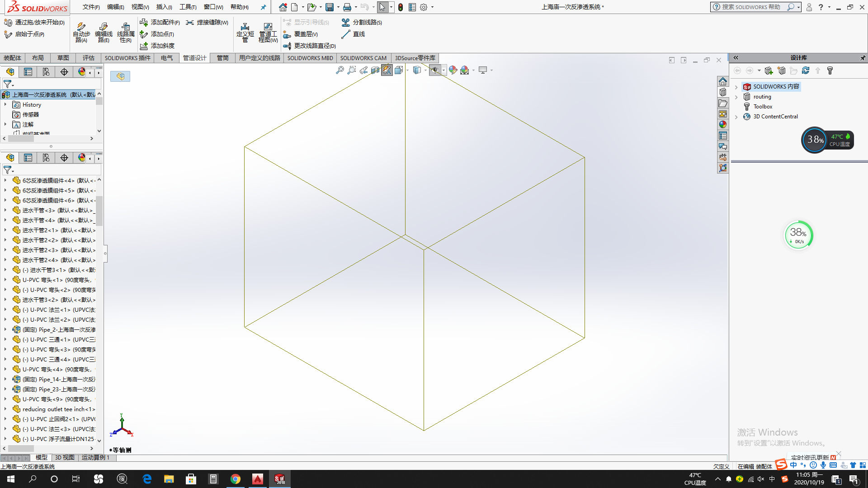Click the Open document folder icon
868x488 pixels.
tap(311, 7)
